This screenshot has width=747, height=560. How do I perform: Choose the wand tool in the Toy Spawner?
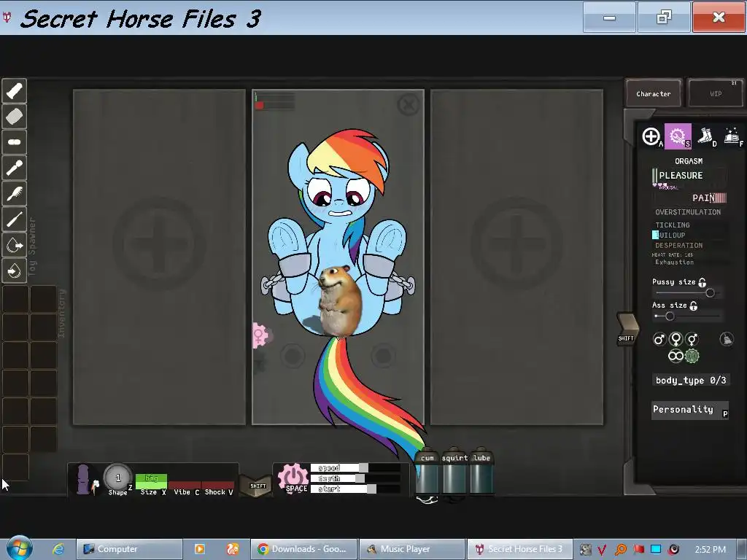(x=15, y=168)
